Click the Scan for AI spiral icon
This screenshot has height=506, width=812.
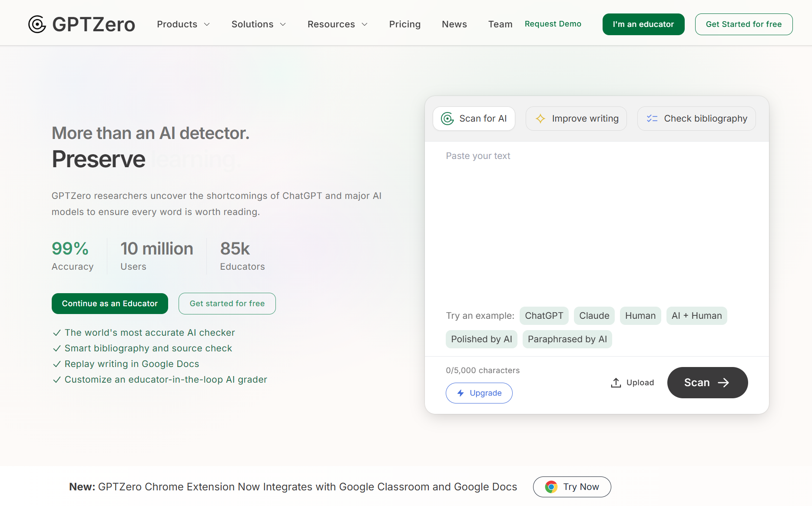click(447, 119)
